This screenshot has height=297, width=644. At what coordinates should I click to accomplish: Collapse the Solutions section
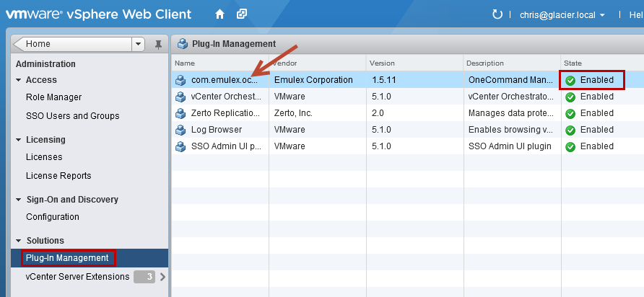pyautogui.click(x=19, y=241)
